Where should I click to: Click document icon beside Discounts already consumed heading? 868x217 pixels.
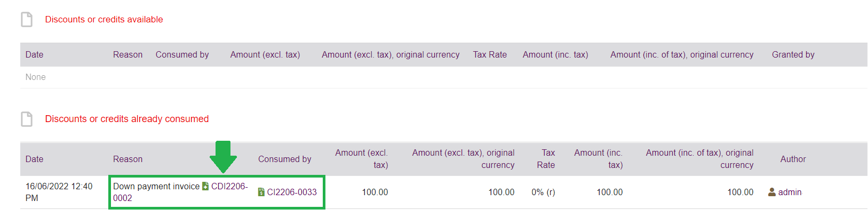tap(27, 119)
